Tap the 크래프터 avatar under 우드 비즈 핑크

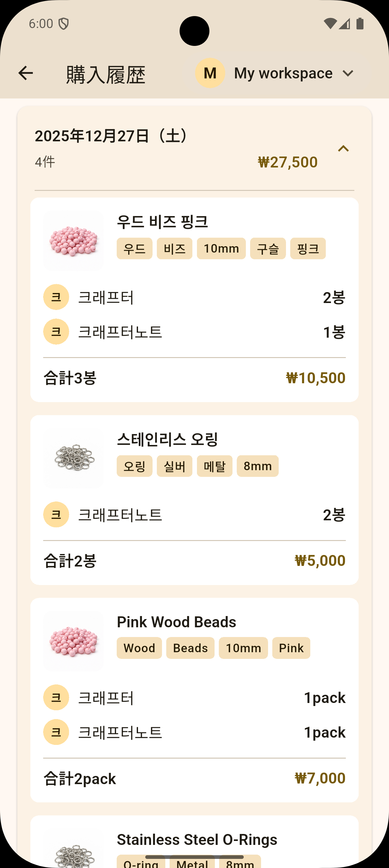tap(56, 297)
